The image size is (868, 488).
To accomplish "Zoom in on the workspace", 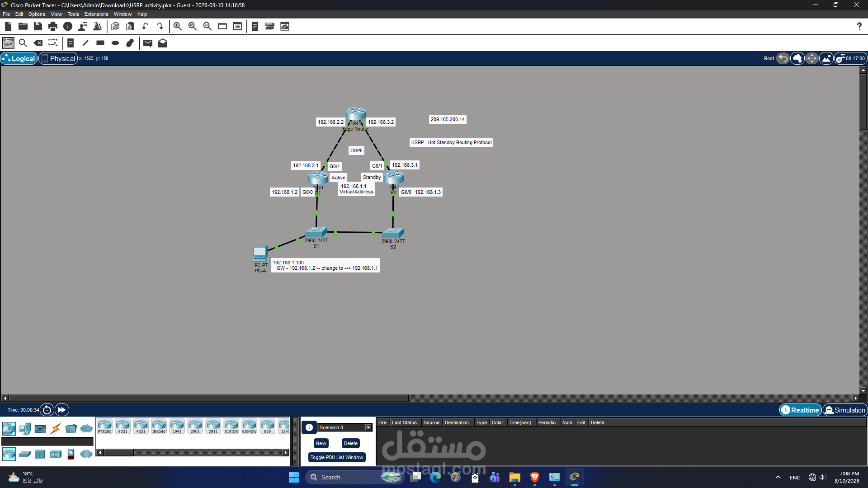I will 178,26.
